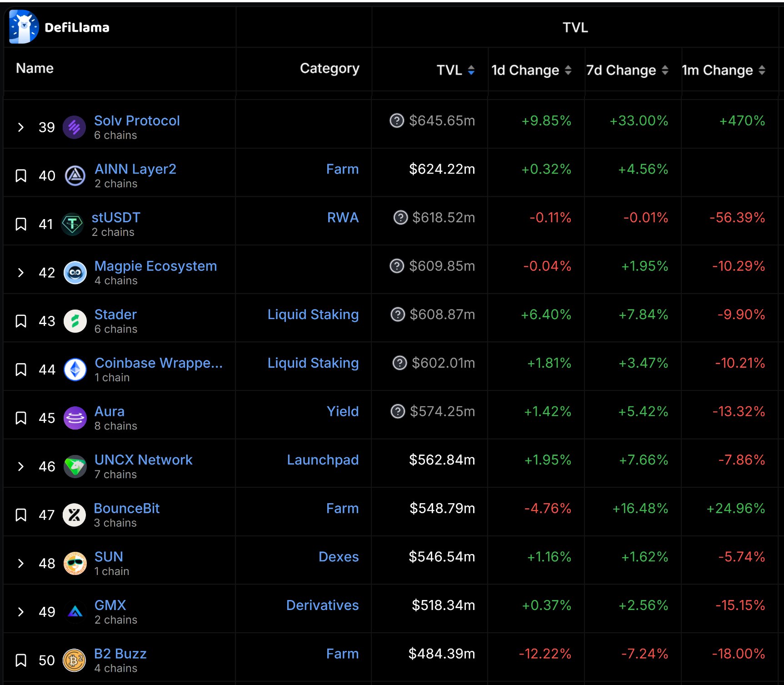The image size is (784, 685).
Task: Sort the table by TVL column arrows
Action: tap(473, 70)
